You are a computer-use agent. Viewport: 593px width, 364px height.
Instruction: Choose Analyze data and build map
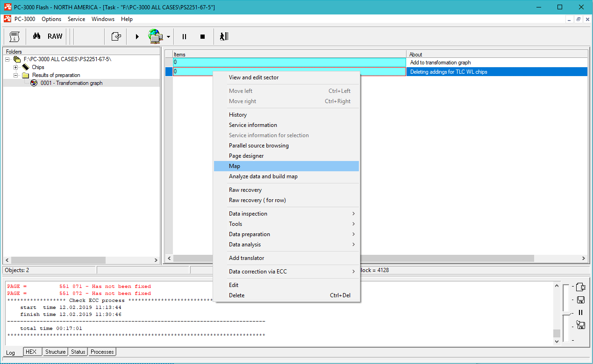tap(286, 176)
